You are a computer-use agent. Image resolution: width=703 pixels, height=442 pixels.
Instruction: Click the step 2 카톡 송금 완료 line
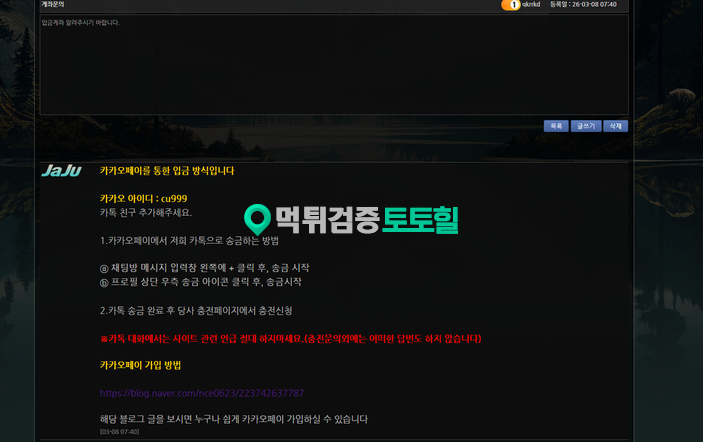[196, 310]
